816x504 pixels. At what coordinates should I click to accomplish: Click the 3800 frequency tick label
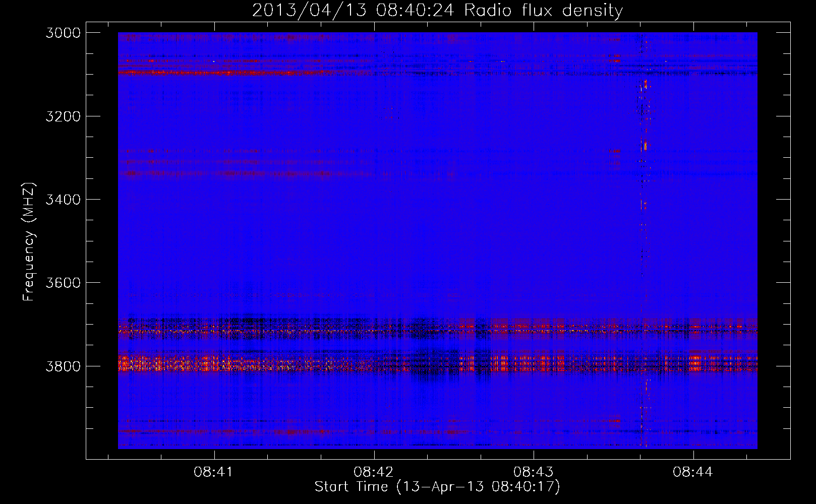(x=63, y=366)
